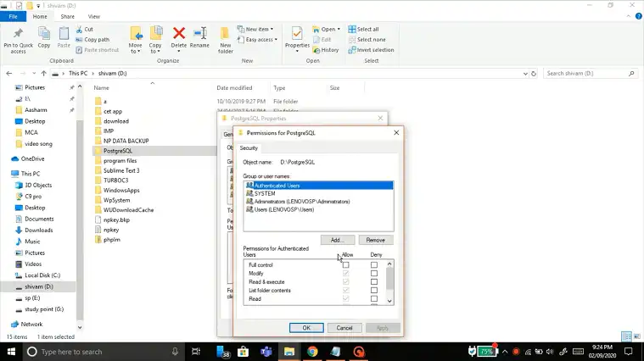This screenshot has height=361, width=644.
Task: Show hidden system tray icons
Action: [x=505, y=352]
